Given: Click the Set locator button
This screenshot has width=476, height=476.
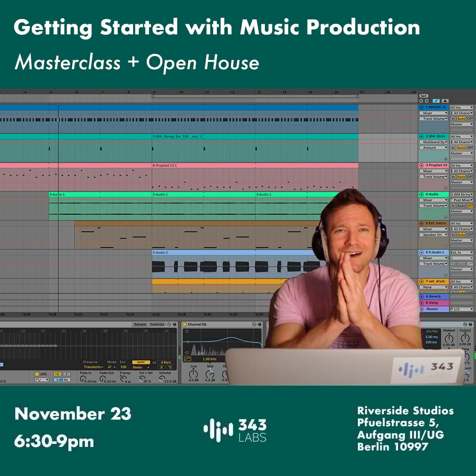Looking at the screenshot, I should click(424, 96).
